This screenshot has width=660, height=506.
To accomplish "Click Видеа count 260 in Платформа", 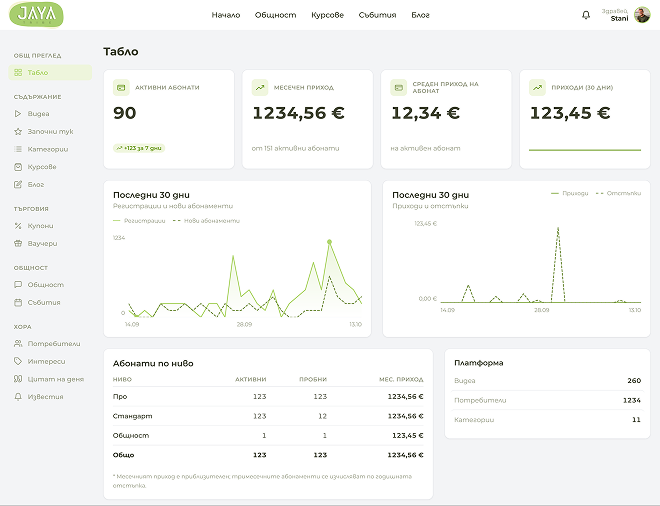I will (634, 381).
